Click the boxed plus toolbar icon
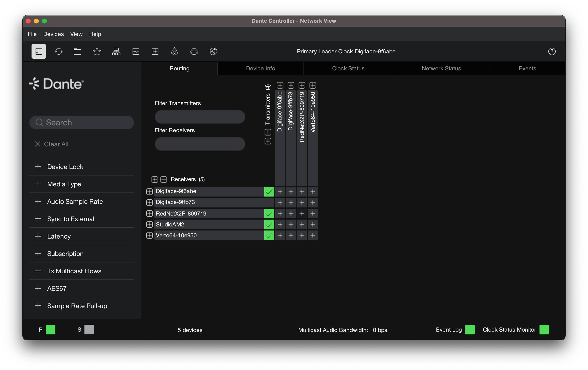588x370 pixels. point(155,51)
